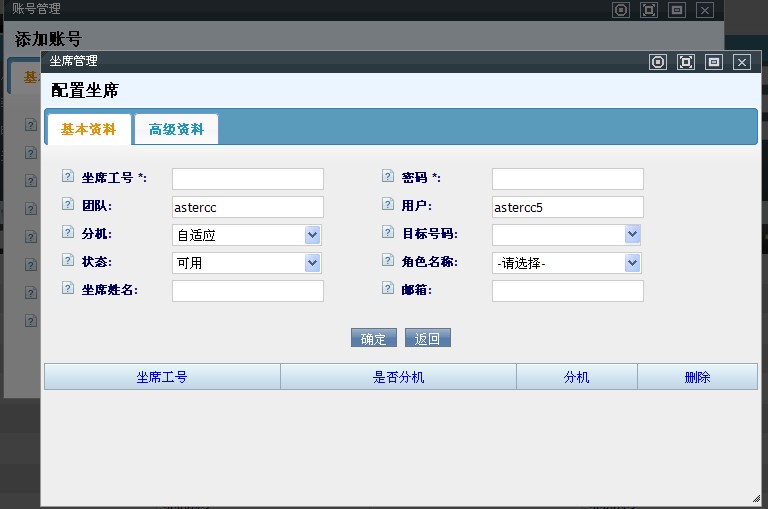This screenshot has height=509, width=768.
Task: Click help icon beside 坐席工号 field
Action: coord(68,177)
